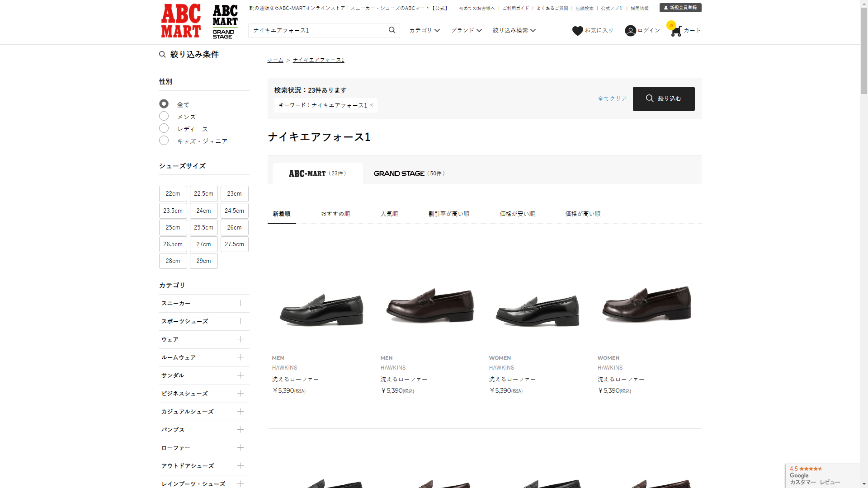868x488 pixels.
Task: Select the キッズ・ジュニア radio button
Action: pos(164,141)
